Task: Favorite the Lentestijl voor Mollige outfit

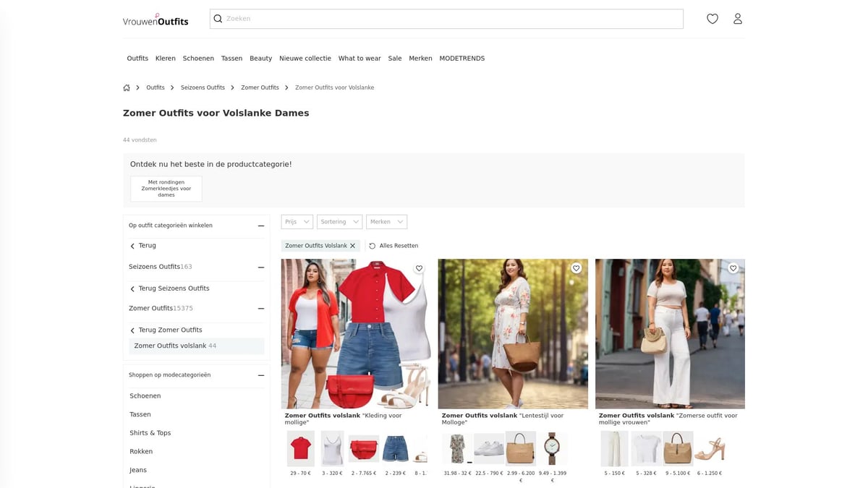Action: pyautogui.click(x=576, y=267)
